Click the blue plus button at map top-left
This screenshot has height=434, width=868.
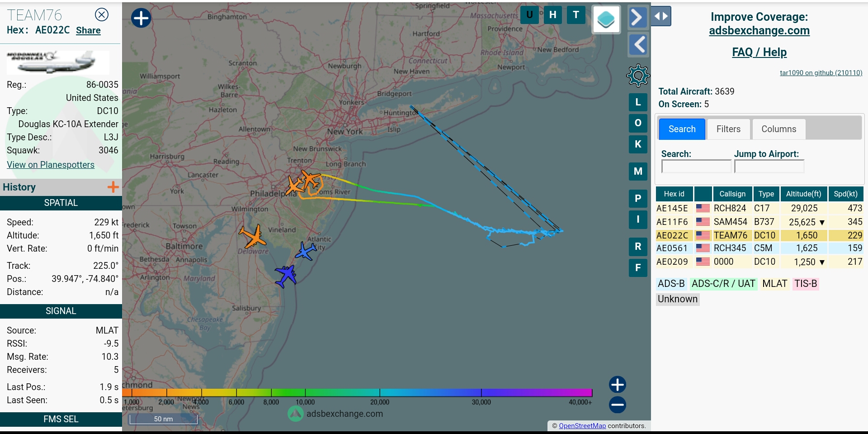141,18
